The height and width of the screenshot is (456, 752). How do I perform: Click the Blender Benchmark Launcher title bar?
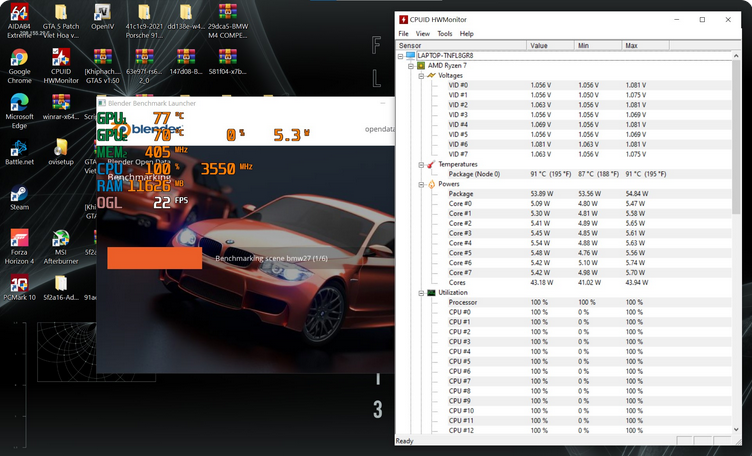246,103
